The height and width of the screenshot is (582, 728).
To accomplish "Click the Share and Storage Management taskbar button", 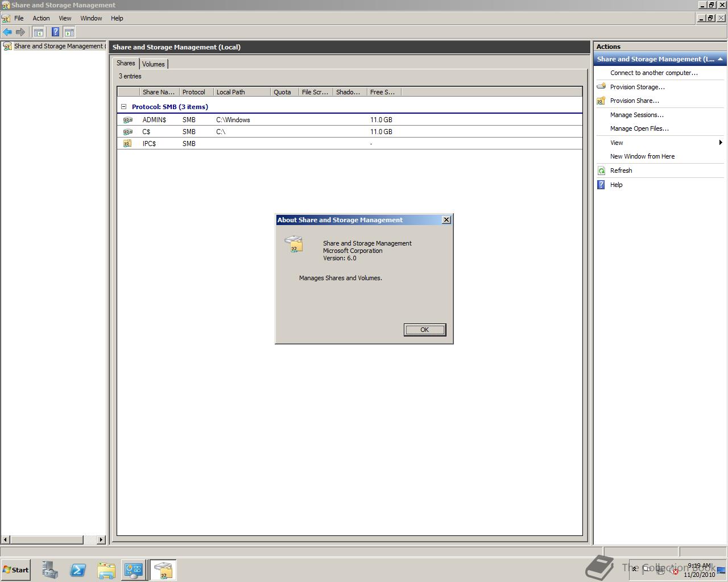I will coord(163,570).
